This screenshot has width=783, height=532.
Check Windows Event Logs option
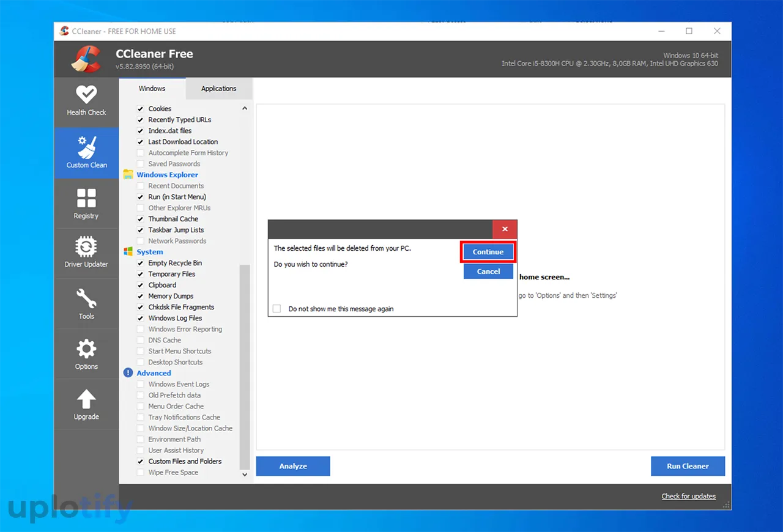(141, 384)
